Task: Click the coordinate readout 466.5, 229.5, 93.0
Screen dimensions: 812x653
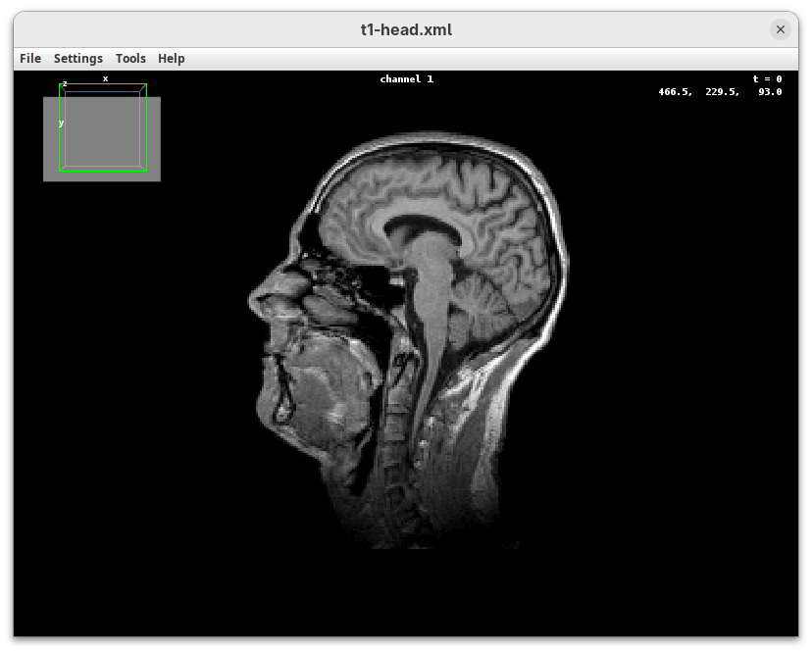Action: pos(720,92)
